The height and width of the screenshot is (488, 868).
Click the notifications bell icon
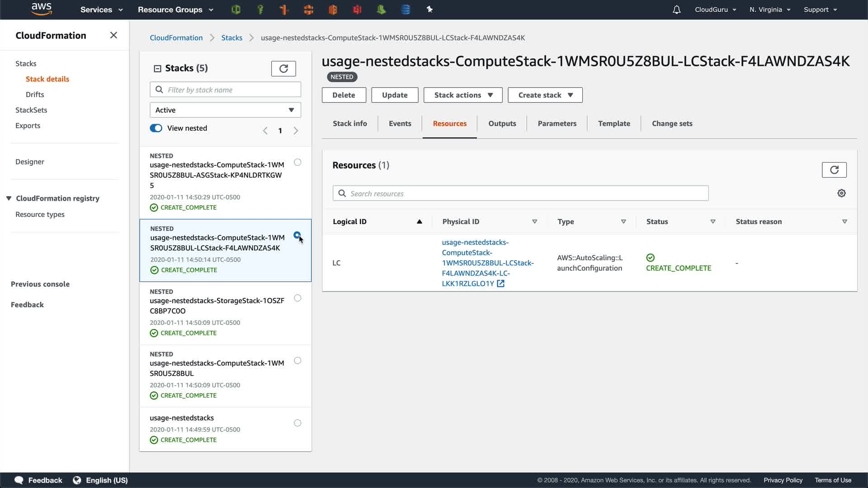click(x=676, y=9)
